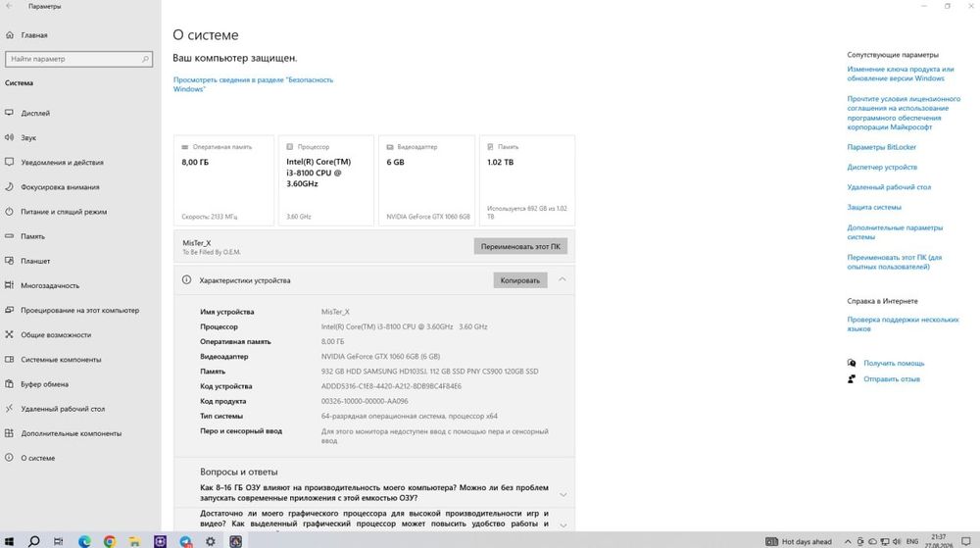Show hidden tray icons chevron

point(848,542)
